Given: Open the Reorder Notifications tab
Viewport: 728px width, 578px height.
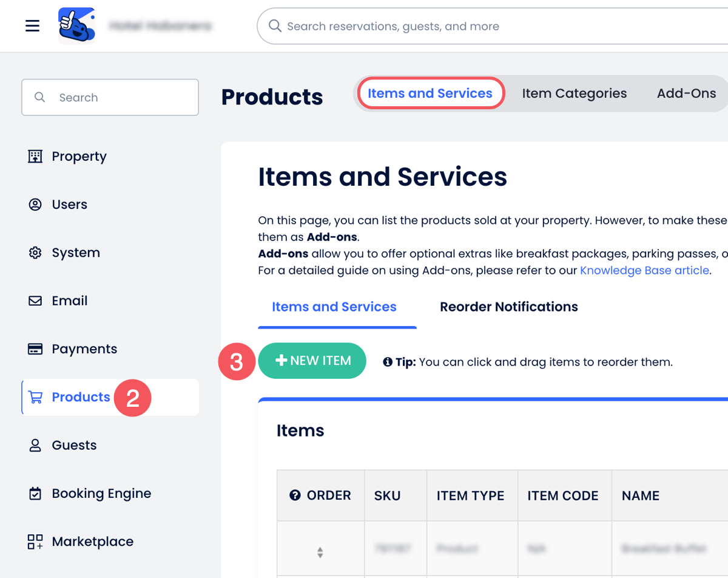Looking at the screenshot, I should pyautogui.click(x=509, y=307).
